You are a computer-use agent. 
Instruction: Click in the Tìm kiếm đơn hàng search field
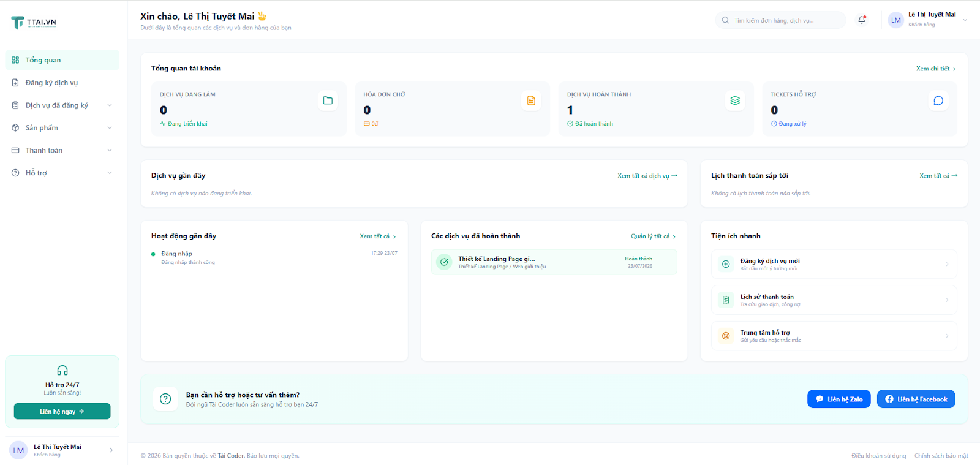click(x=780, y=20)
